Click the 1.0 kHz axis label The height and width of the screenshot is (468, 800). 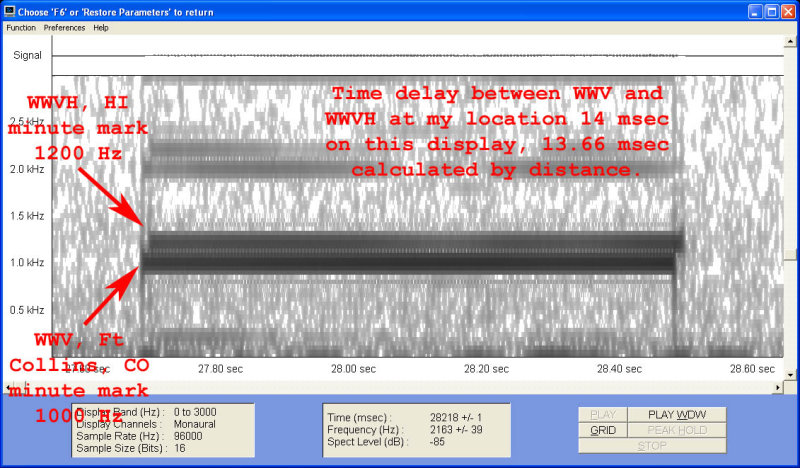point(27,262)
